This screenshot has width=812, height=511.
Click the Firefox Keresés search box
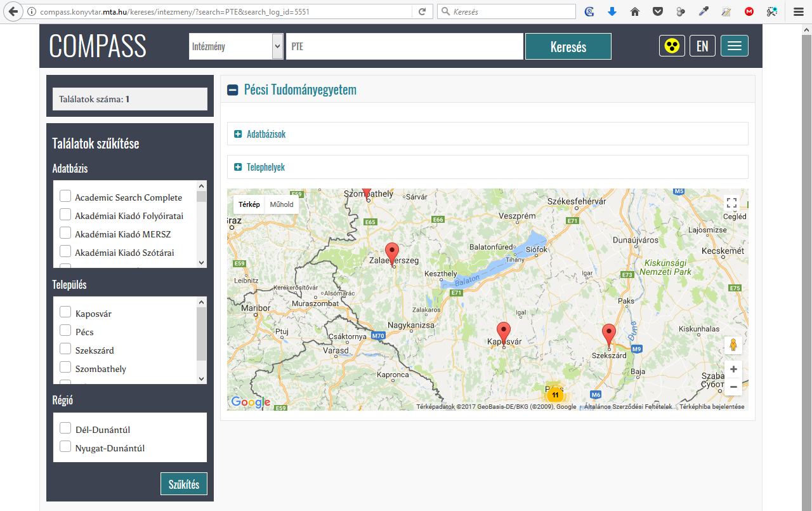click(x=506, y=11)
